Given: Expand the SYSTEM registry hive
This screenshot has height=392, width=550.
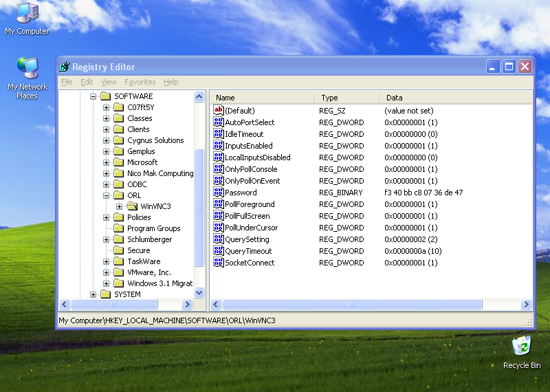Looking at the screenshot, I should click(93, 294).
